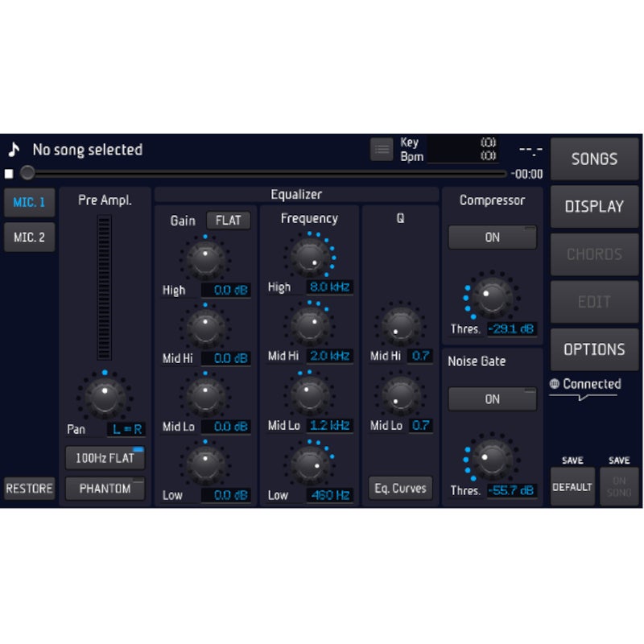Click the Mid Hi Q knob

point(400,327)
